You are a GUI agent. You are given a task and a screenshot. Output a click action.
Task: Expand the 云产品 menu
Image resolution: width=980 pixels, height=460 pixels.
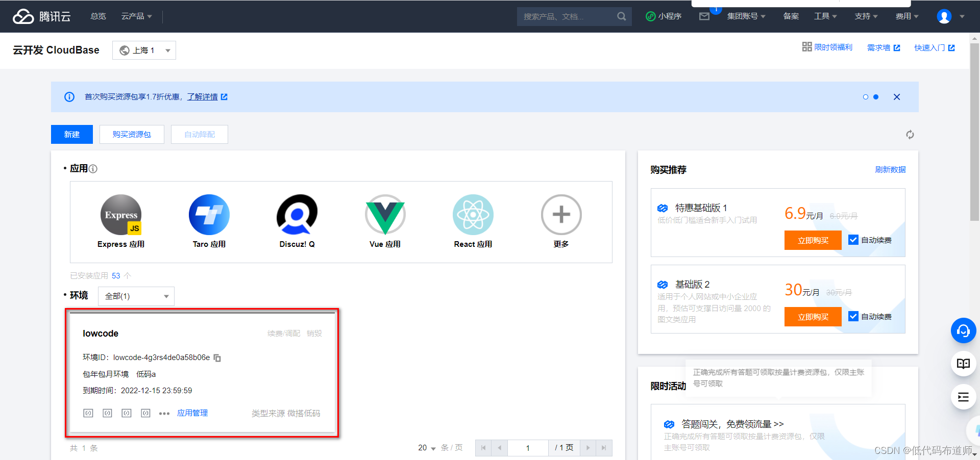[136, 16]
